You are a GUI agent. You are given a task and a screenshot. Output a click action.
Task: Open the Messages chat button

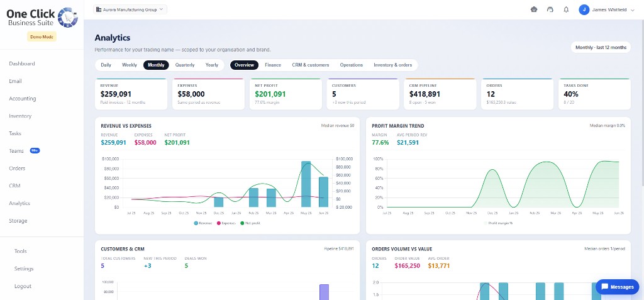point(618,287)
